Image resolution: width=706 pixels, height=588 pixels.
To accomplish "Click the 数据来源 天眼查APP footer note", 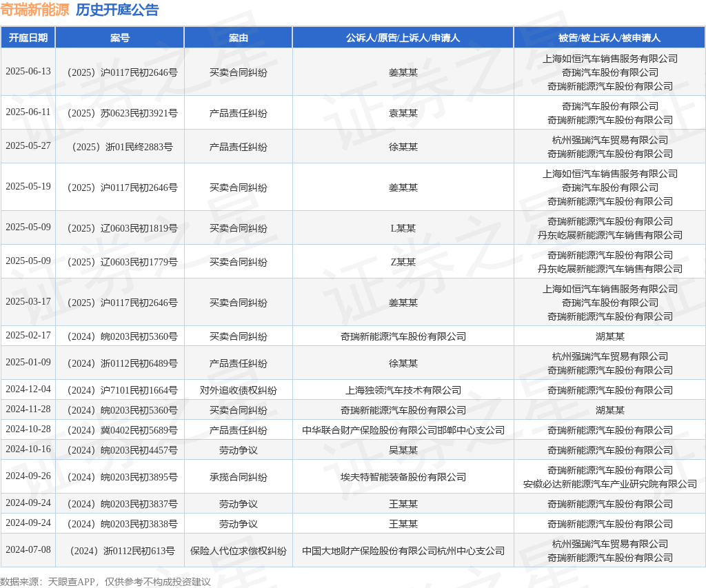I will point(105,582).
